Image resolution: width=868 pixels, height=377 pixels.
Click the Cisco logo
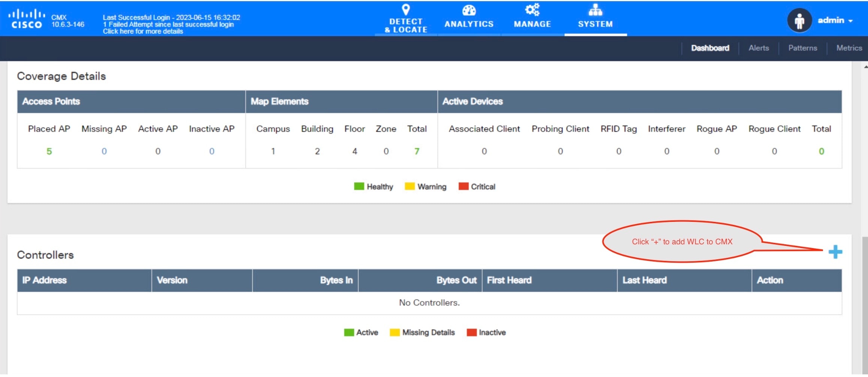tap(26, 19)
